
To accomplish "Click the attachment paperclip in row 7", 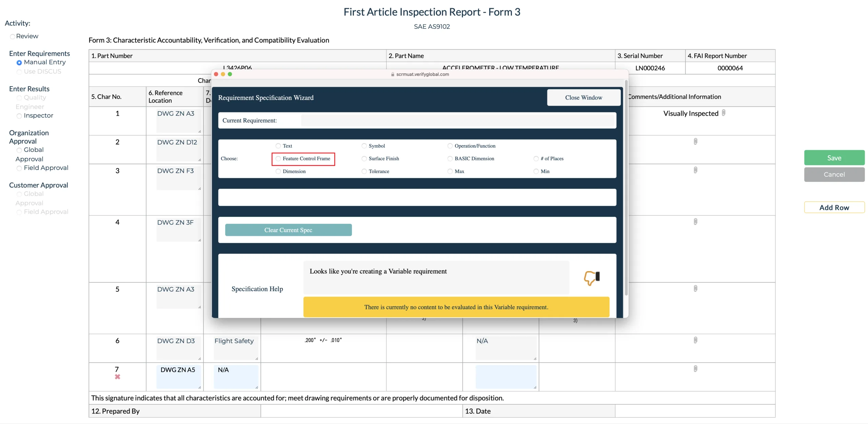I will tap(695, 368).
